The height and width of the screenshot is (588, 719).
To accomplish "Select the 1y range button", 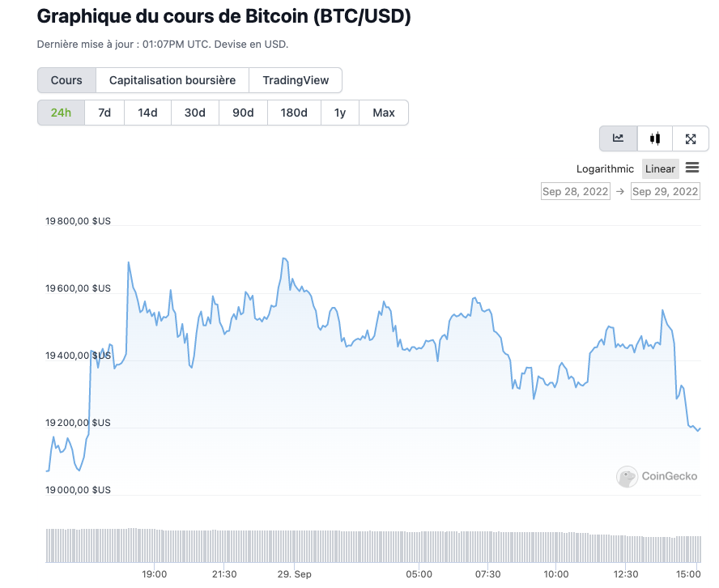I will [x=340, y=113].
